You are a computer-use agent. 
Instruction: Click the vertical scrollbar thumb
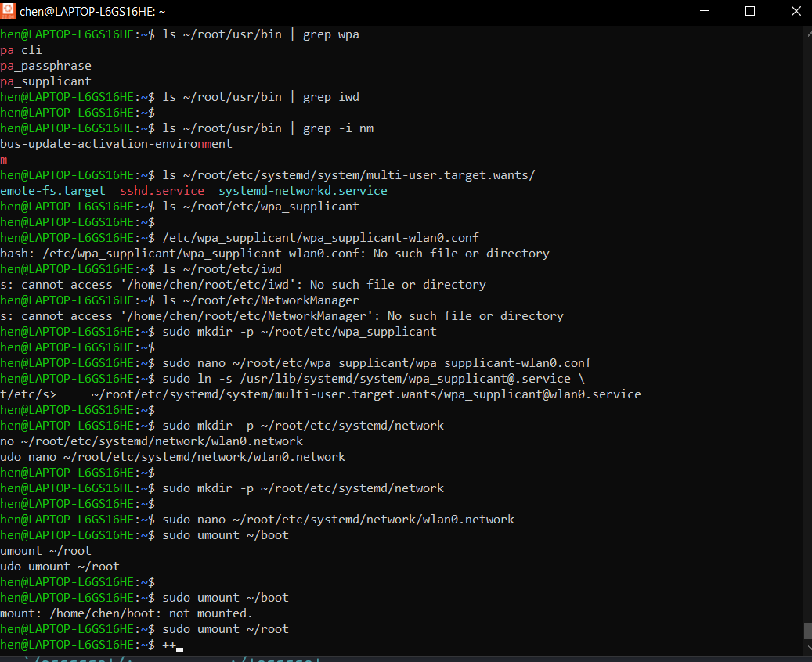tap(808, 631)
